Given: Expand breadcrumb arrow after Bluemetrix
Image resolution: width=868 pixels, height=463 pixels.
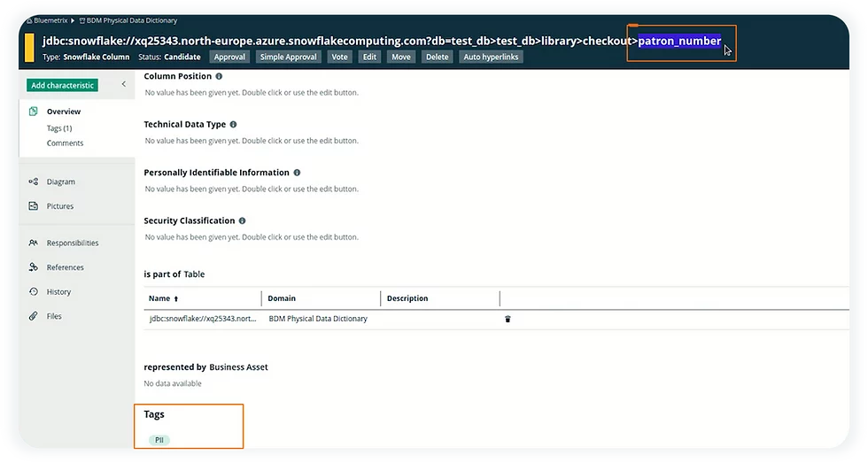Looking at the screenshot, I should point(73,20).
